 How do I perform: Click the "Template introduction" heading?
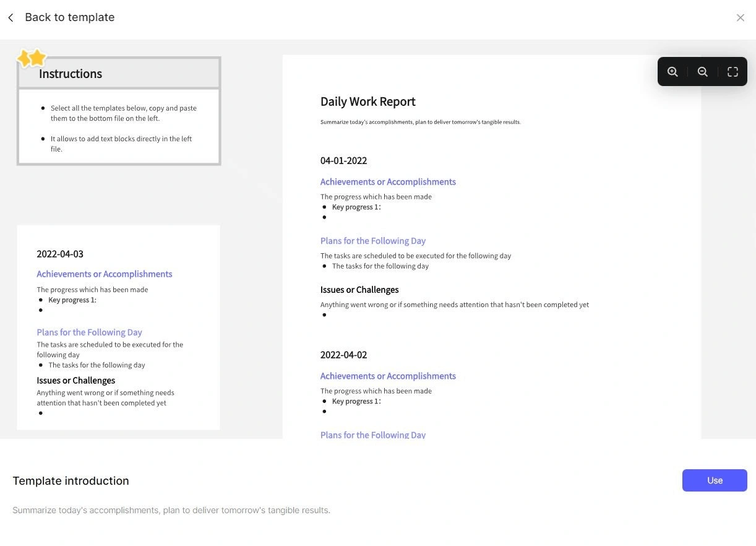tap(71, 481)
